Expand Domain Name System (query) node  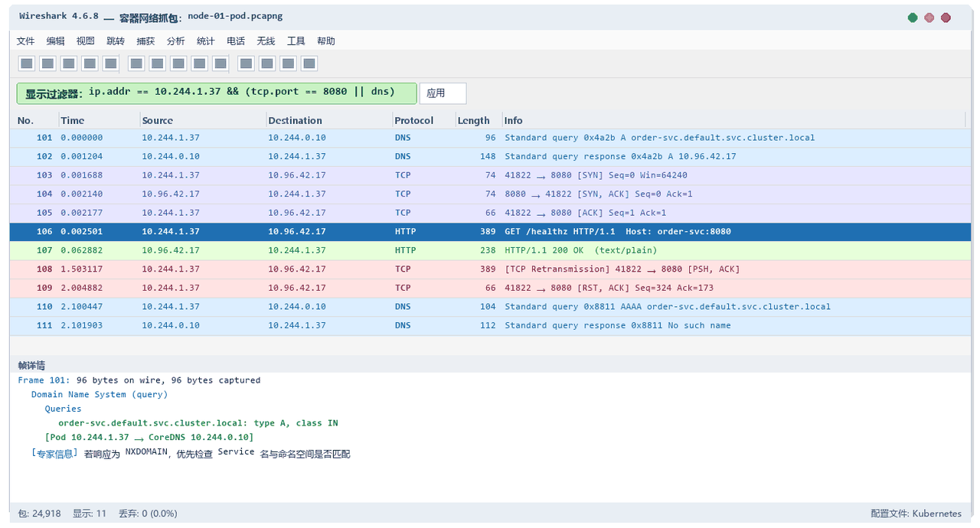100,395
